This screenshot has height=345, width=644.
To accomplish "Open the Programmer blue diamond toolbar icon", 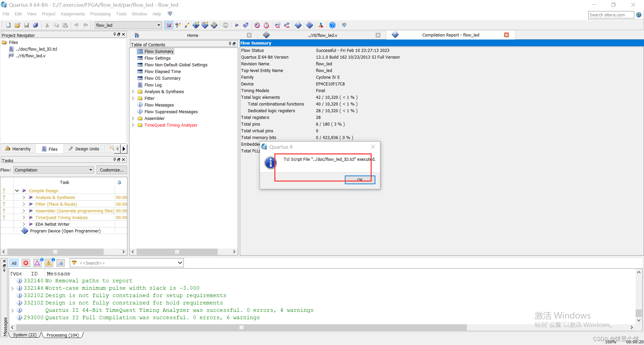I will tap(310, 25).
